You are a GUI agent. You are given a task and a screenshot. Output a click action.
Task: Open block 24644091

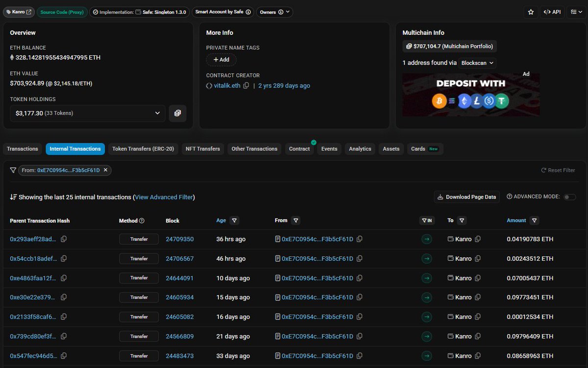click(x=180, y=278)
